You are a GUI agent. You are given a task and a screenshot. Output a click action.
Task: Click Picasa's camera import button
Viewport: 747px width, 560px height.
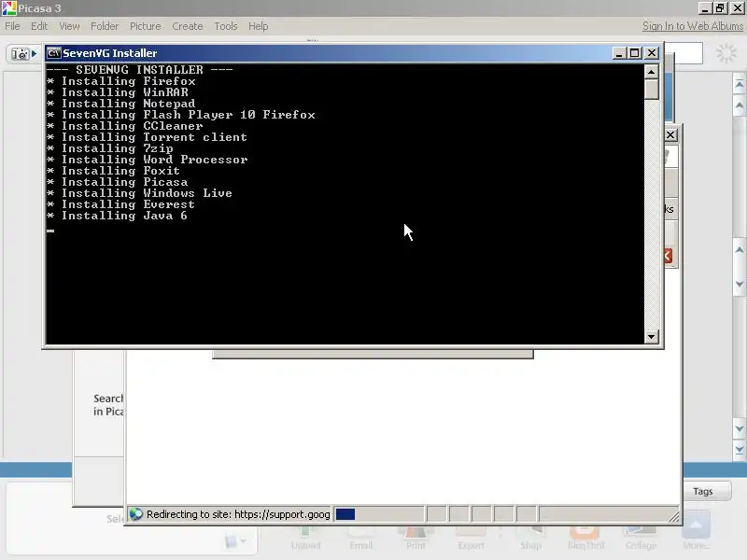point(24,54)
